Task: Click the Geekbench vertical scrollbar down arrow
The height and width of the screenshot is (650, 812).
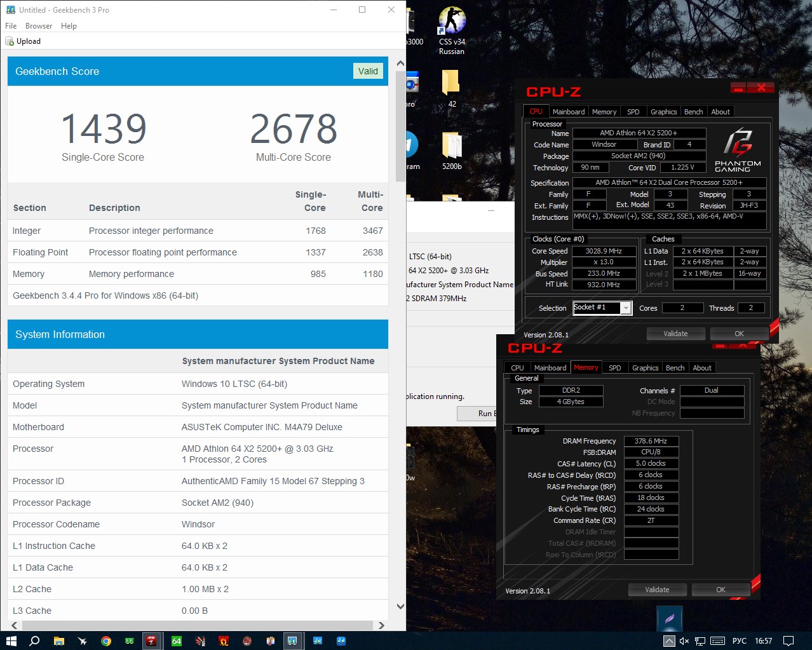Action: pos(400,607)
